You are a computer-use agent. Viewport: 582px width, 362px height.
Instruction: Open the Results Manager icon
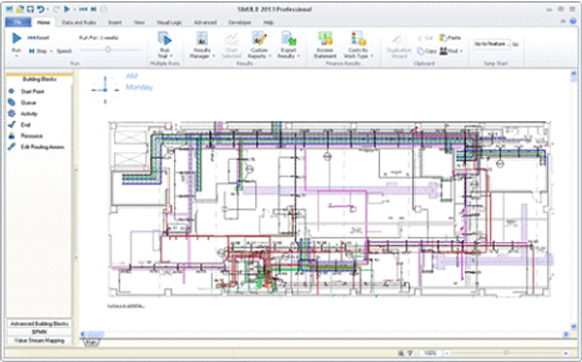click(202, 39)
